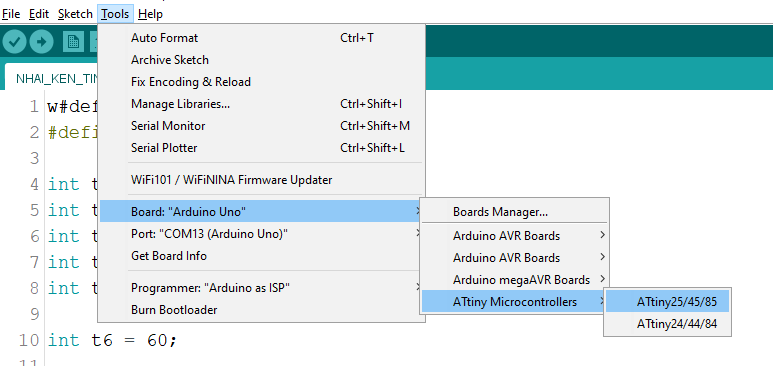Viewport: 773px width, 366px height.
Task: Expand the first Arduino AVR Boards submenu
Action: click(x=515, y=236)
